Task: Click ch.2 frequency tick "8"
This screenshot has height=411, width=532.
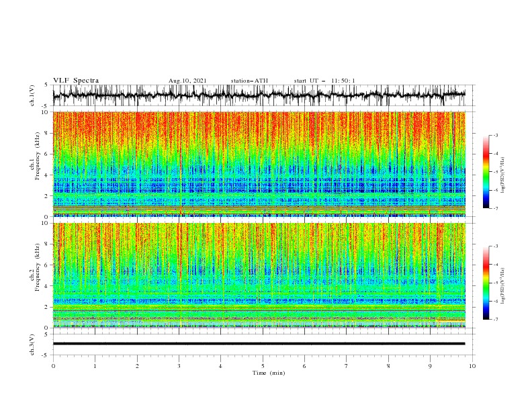Action: (x=47, y=244)
